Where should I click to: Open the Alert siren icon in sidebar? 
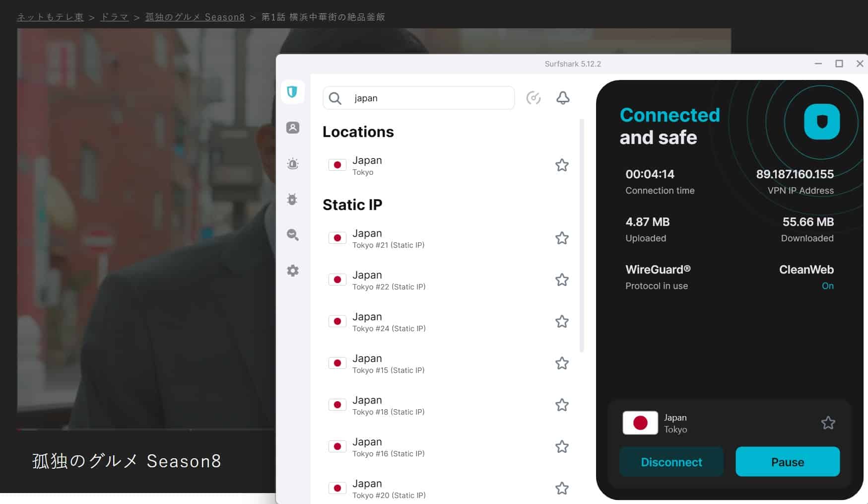pos(293,164)
